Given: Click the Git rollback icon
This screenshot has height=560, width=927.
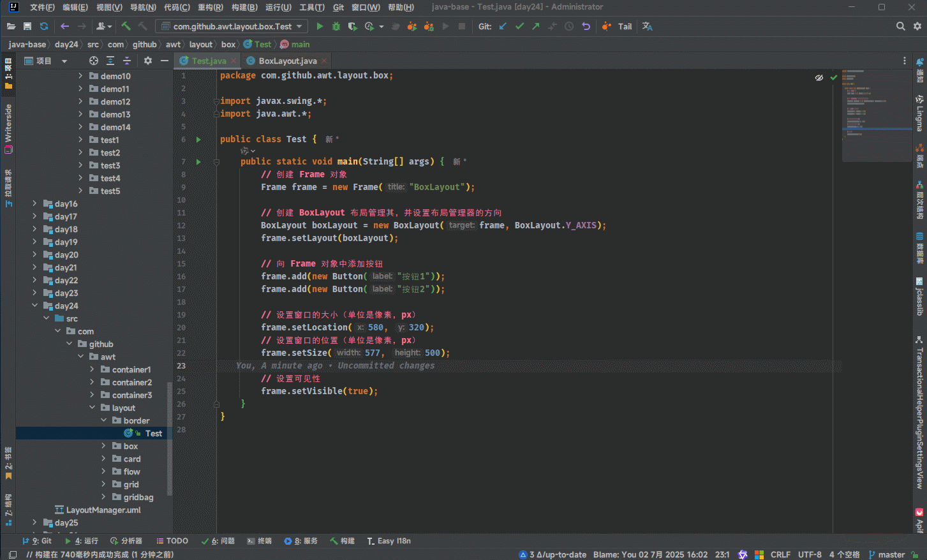Looking at the screenshot, I should (586, 26).
